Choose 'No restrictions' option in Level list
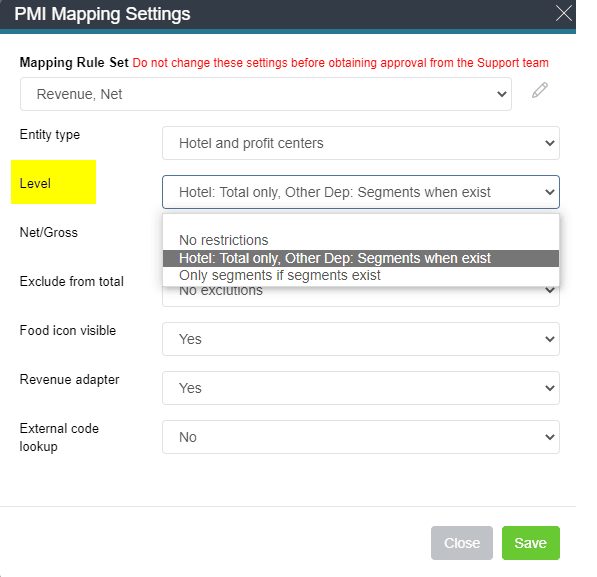The height and width of the screenshot is (577, 597). tap(361, 240)
